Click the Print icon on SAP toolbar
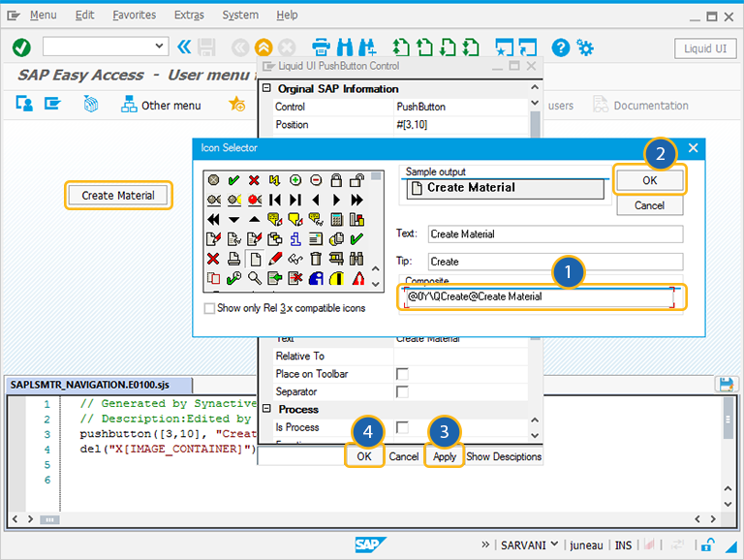 tap(322, 47)
